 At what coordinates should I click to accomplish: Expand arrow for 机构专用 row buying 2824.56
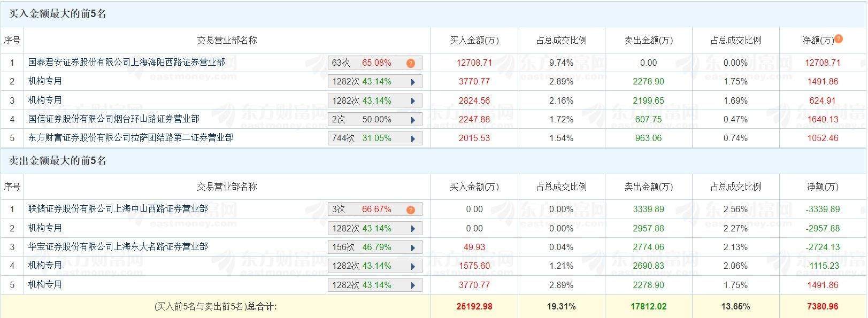click(x=413, y=101)
